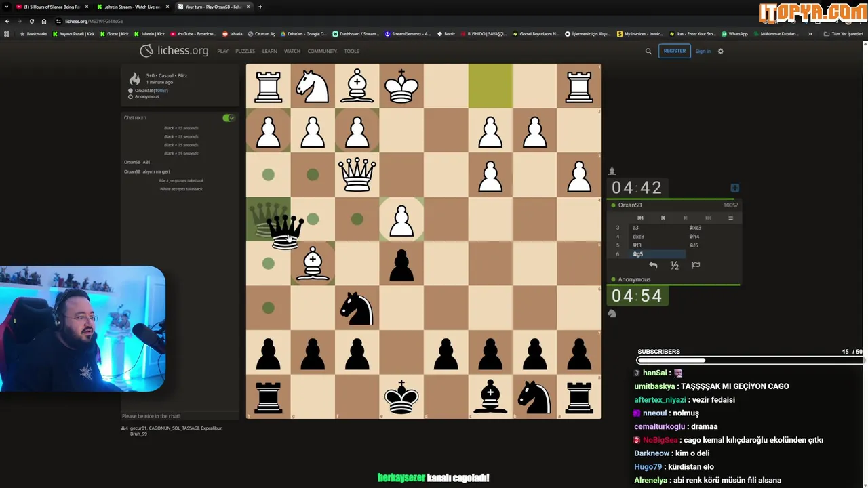Click the chat input 'Please be nice in the chat!'
The width and height of the screenshot is (868, 488).
tap(179, 416)
